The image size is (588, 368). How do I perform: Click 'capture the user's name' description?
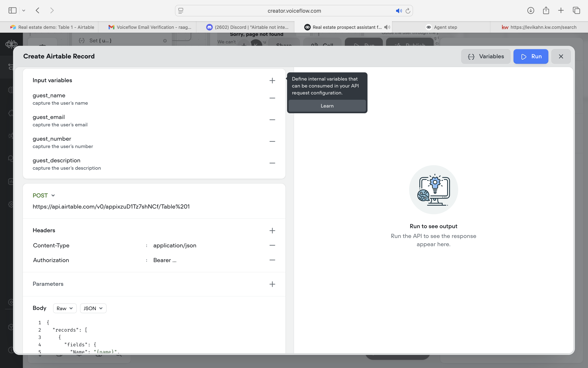point(60,103)
